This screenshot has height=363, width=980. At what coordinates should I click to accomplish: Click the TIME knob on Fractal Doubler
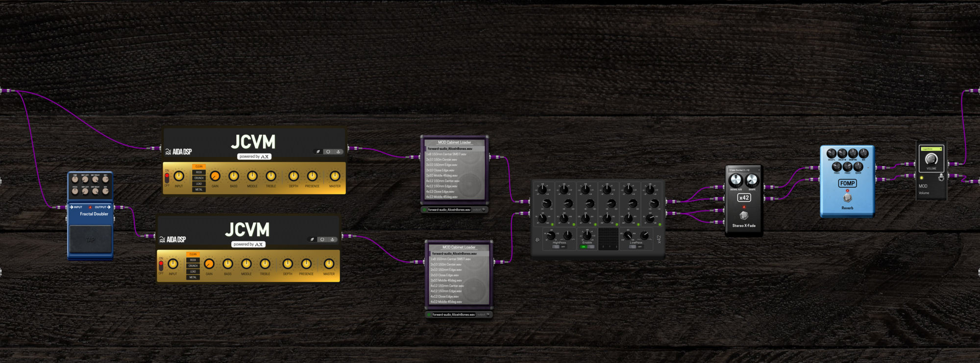pyautogui.click(x=75, y=180)
